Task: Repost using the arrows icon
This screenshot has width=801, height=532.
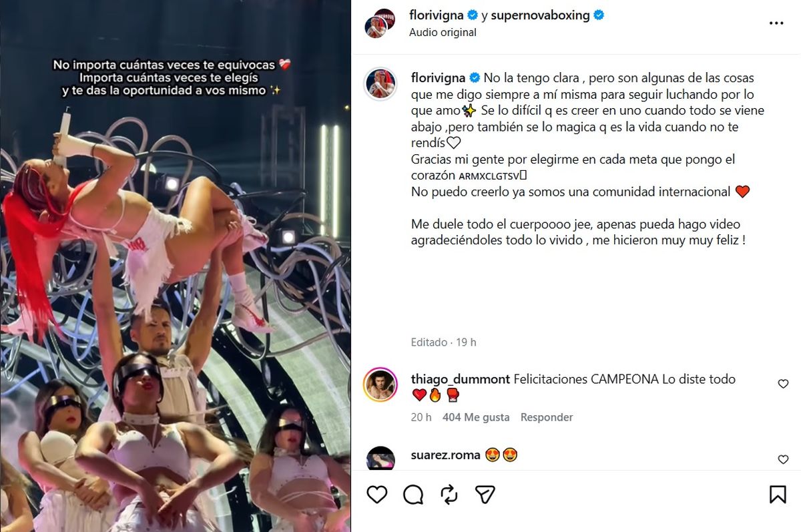Action: pyautogui.click(x=449, y=495)
